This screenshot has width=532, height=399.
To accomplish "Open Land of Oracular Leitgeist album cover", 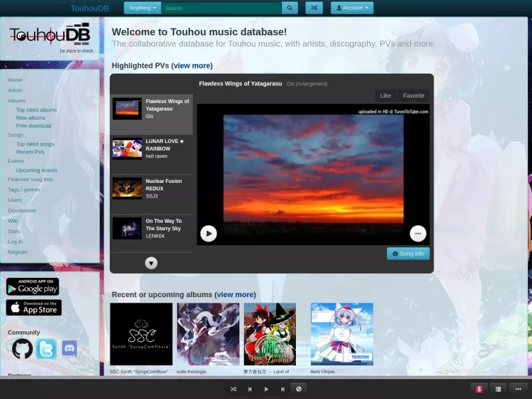I will click(x=270, y=334).
